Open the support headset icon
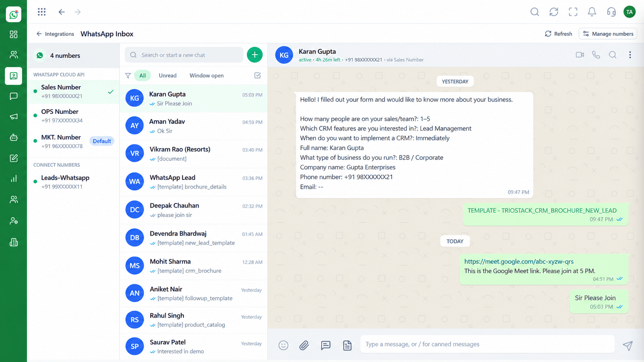This screenshot has width=644, height=362. click(611, 12)
